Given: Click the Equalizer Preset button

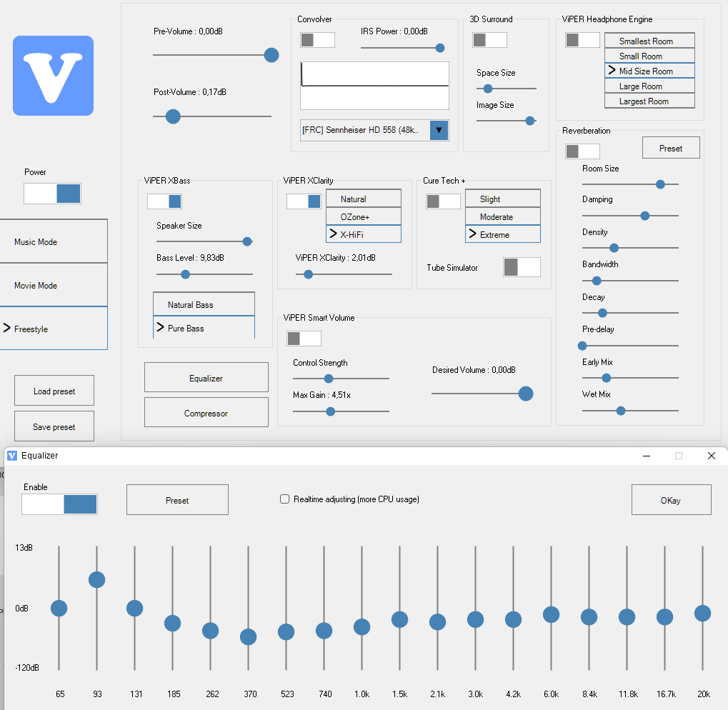Looking at the screenshot, I should (x=177, y=500).
